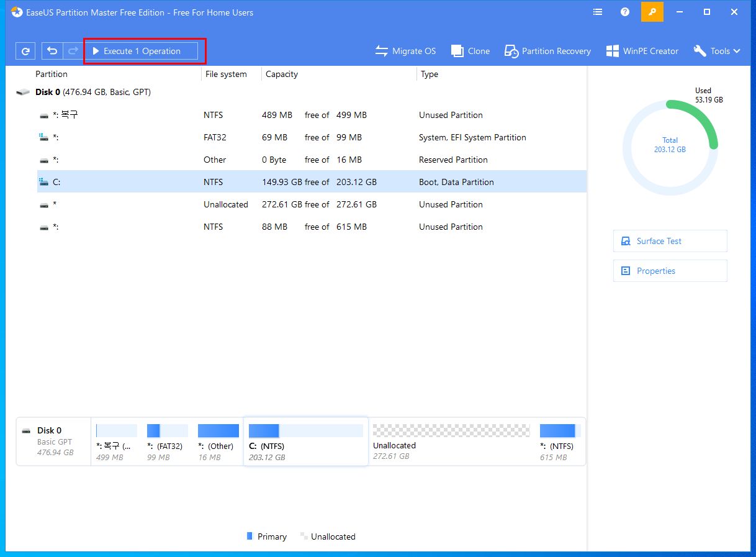Select the 복구 recovery partition row
This screenshot has height=557, width=756.
[312, 115]
